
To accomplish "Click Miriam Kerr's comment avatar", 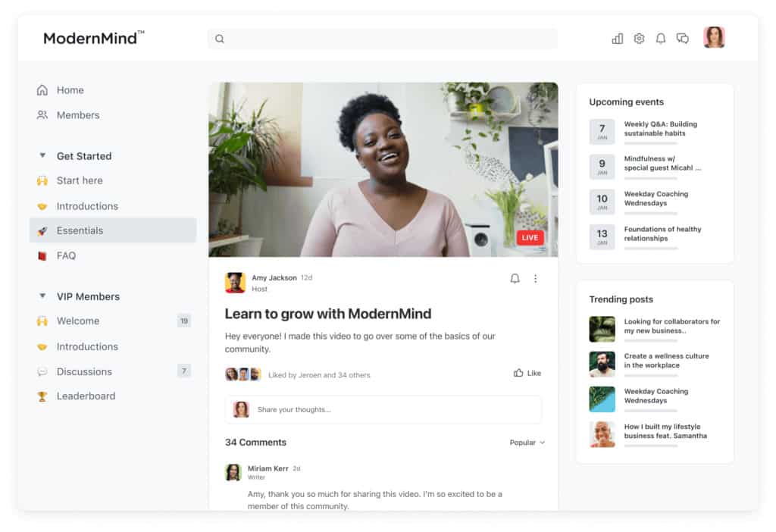I will point(233,472).
